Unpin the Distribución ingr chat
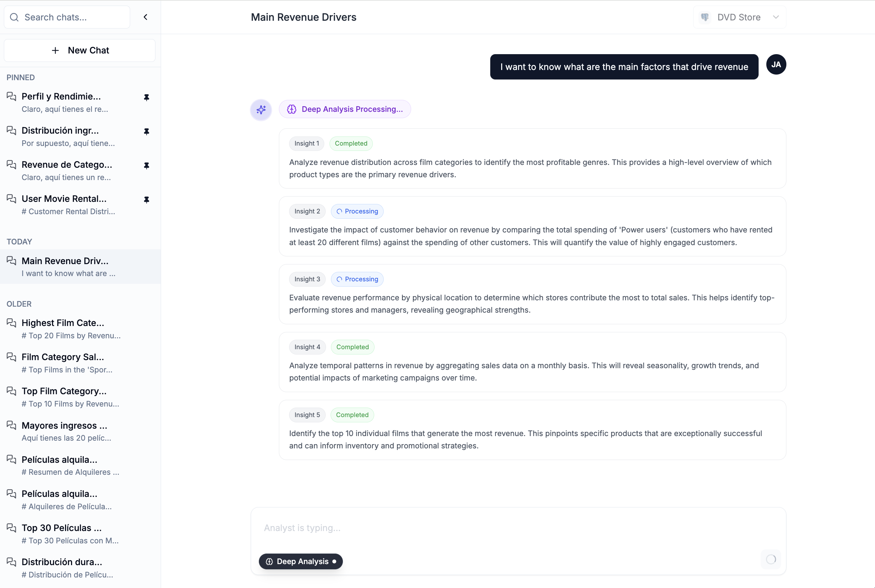The image size is (875, 588). point(146,132)
